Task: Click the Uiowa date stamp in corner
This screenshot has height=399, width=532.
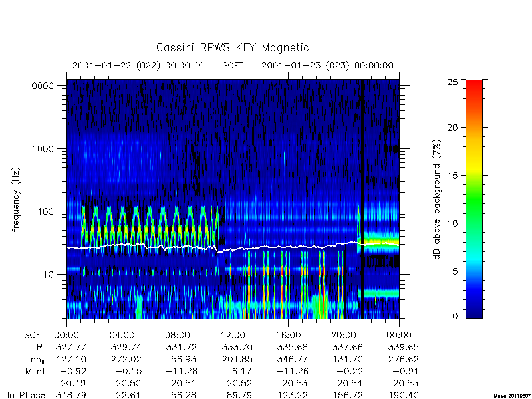Action: point(512,396)
